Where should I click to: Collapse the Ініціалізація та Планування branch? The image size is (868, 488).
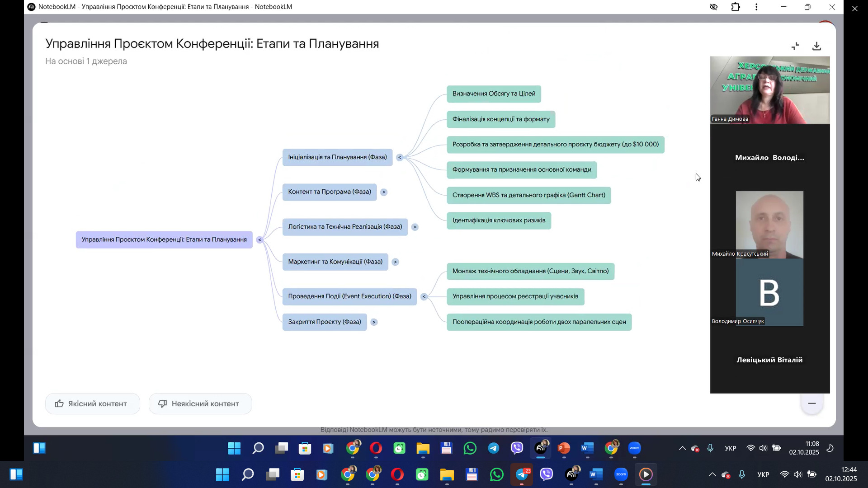[x=400, y=157]
